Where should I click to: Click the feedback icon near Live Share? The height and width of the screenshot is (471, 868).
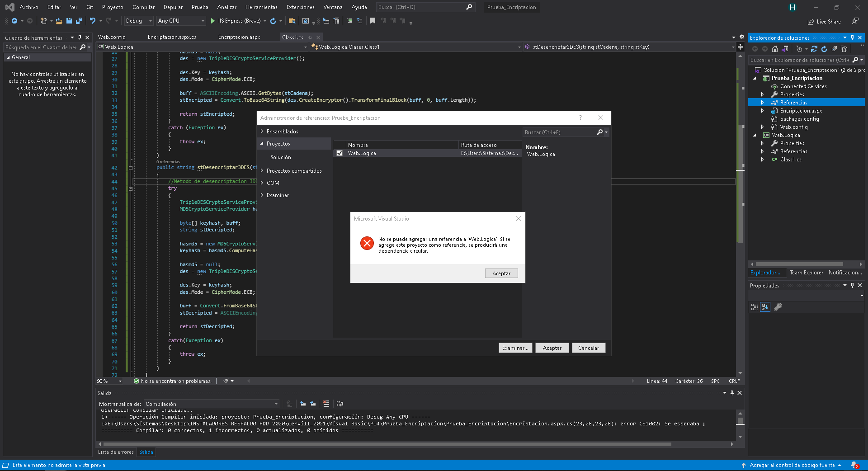(x=855, y=21)
